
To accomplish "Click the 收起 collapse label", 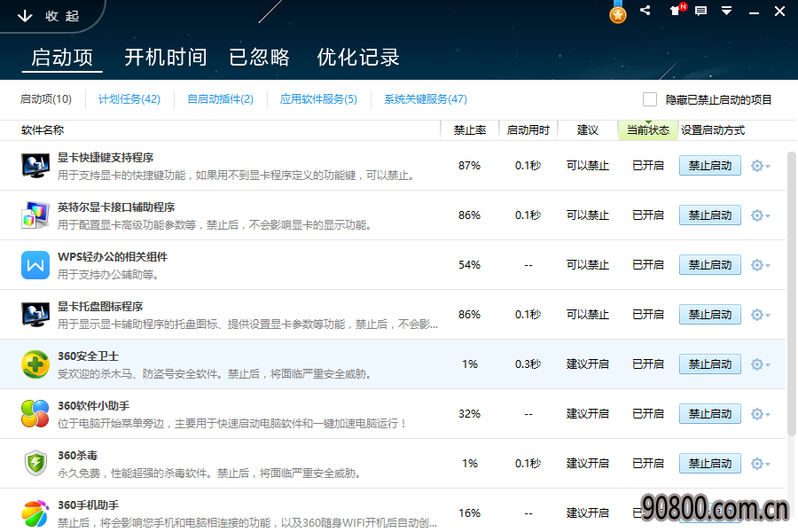I will click(x=62, y=16).
